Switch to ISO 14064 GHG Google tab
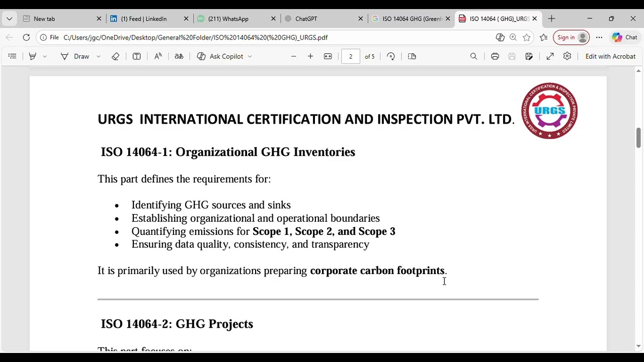644x362 pixels. click(x=410, y=19)
